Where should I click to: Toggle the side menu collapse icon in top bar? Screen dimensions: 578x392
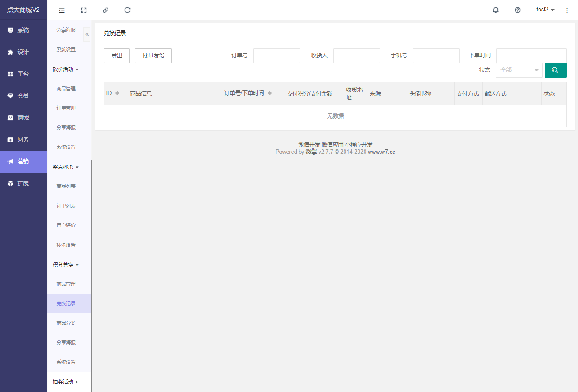click(x=62, y=10)
